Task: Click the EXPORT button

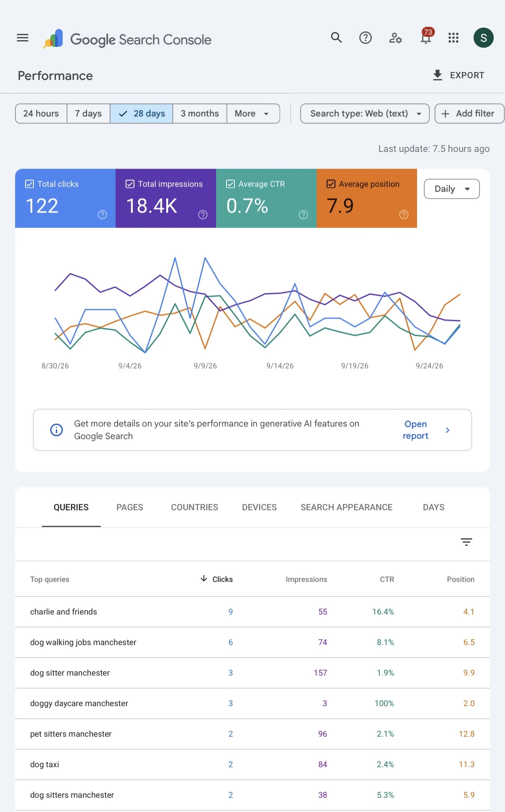Action: [459, 75]
